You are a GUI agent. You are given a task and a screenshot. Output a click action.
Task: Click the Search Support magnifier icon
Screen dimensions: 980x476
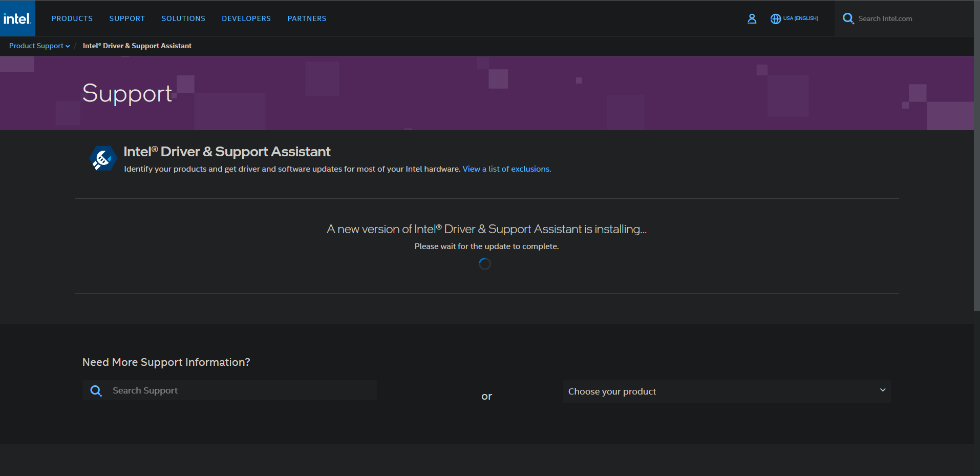coord(96,391)
